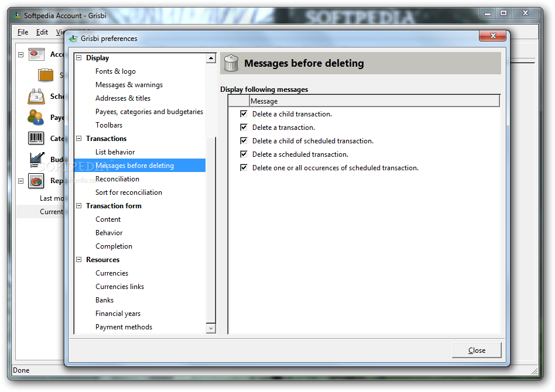Screen dimensions: 555x392
Task: Select 'Last mo' report in main window sidebar
Action: (x=52, y=198)
